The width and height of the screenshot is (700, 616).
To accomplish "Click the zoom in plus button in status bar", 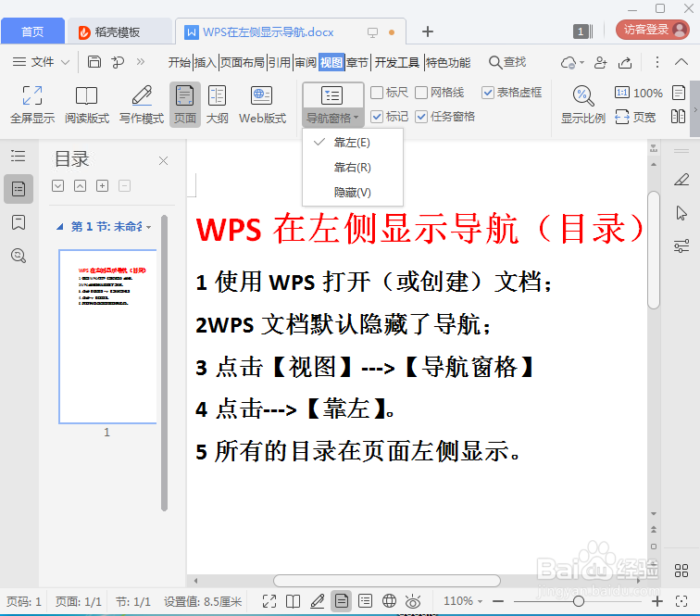I will 656,602.
